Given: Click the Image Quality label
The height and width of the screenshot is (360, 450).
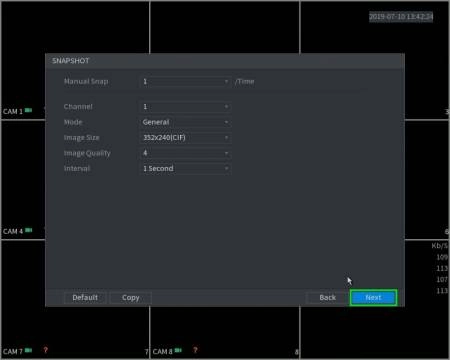Looking at the screenshot, I should coord(87,153).
